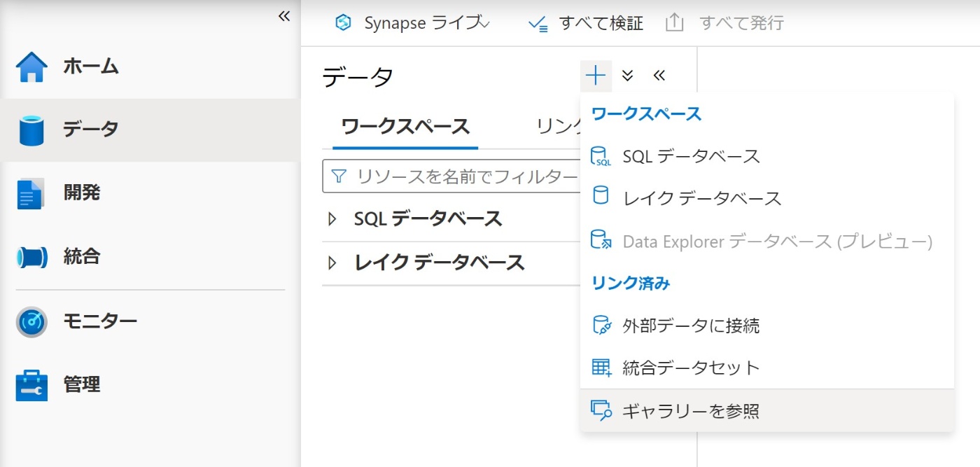
Task: Open the モニター hub in sidebar
Action: (x=150, y=321)
